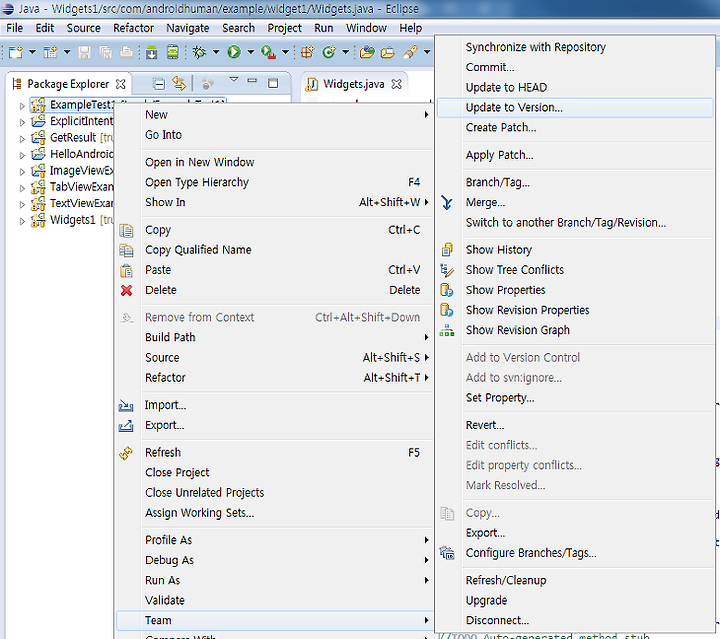Choose Merge... in the Team submenu

tap(575, 202)
